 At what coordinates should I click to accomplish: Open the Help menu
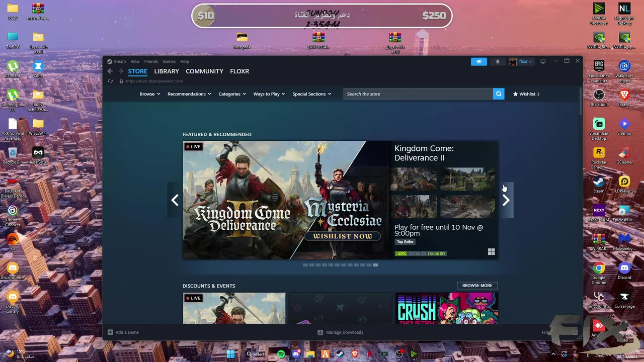coord(185,61)
